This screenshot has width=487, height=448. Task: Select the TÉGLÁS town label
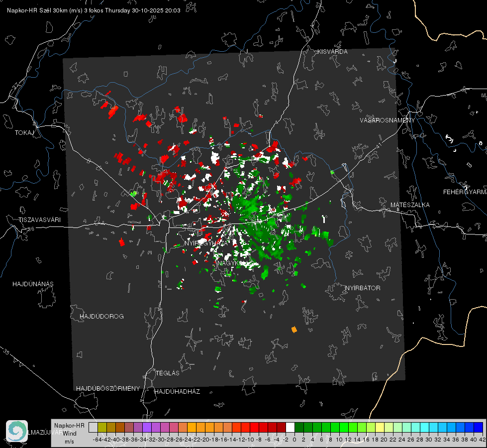tap(168, 373)
